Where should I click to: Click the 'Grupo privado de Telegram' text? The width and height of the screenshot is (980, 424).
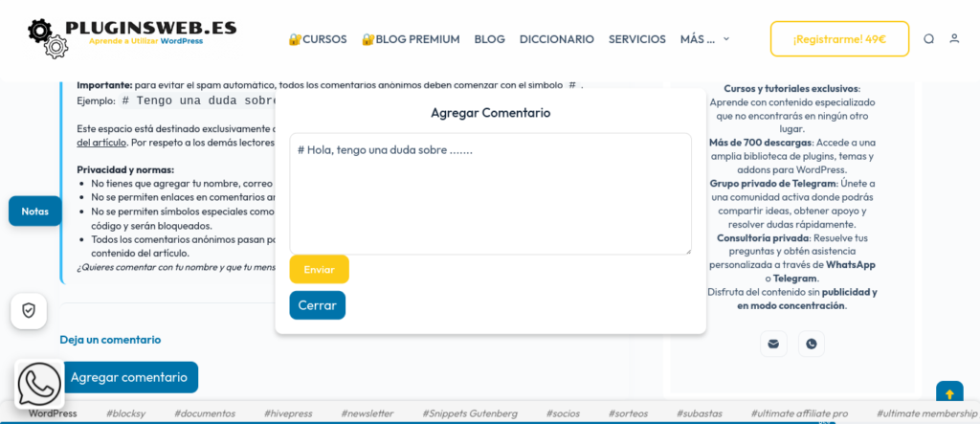[773, 183]
